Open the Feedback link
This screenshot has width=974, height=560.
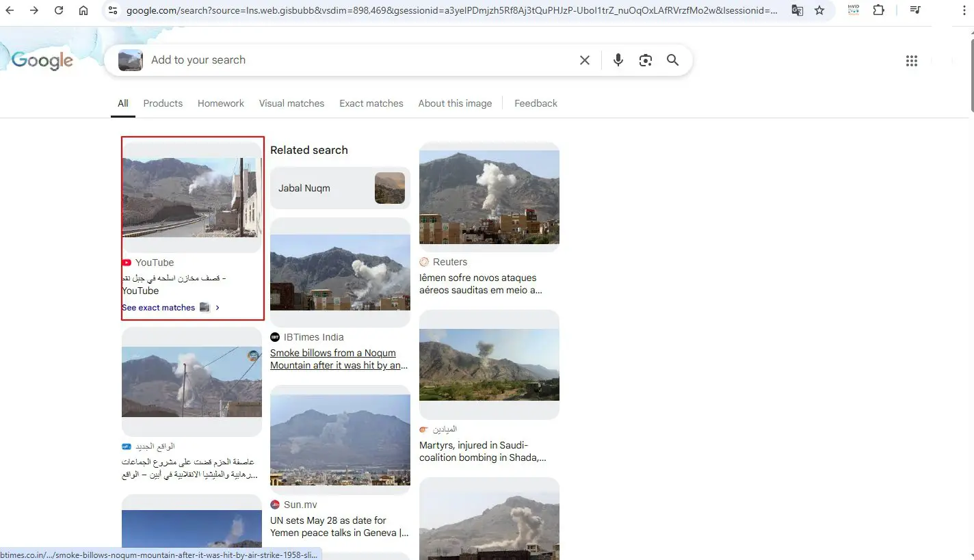[536, 103]
